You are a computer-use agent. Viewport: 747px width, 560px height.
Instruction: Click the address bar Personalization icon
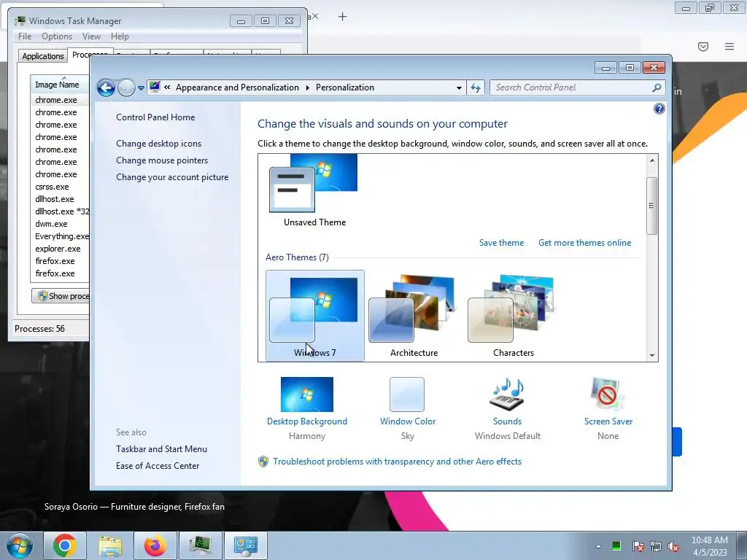(x=155, y=87)
